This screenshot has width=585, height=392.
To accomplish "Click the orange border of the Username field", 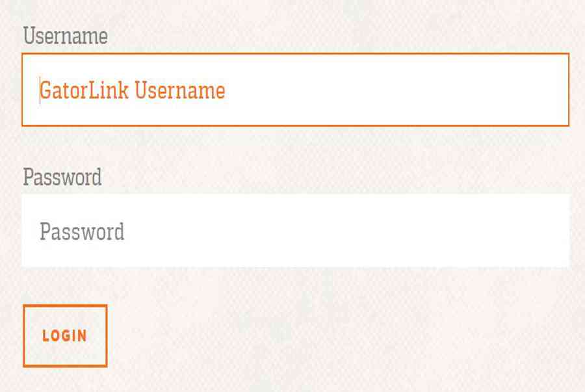I will tap(296, 54).
